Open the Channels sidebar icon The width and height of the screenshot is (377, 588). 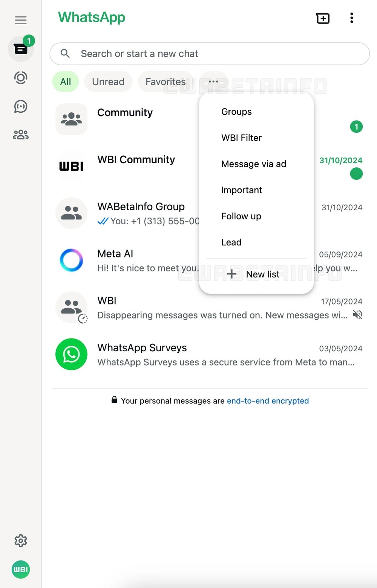coord(21,106)
